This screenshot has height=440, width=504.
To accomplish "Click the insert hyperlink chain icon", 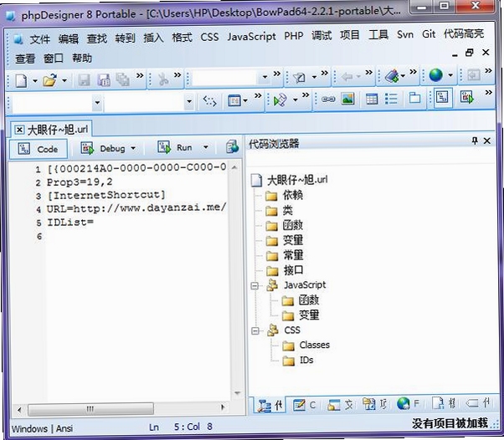I will point(328,100).
